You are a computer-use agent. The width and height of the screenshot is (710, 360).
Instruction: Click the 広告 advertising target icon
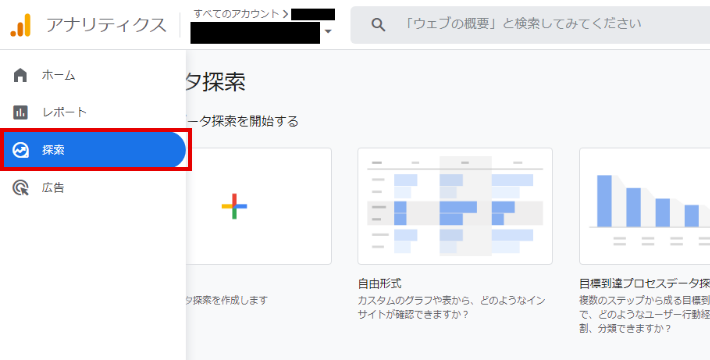pos(20,187)
